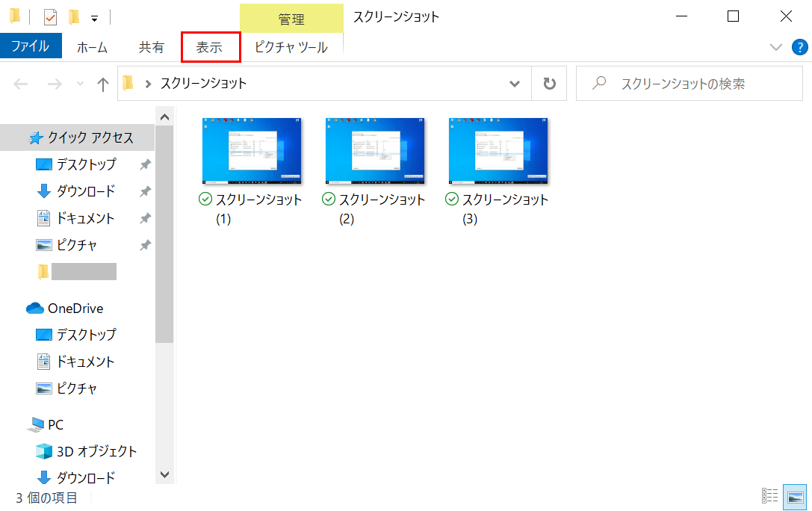Click the sync status icon of スクリーンショット (1)

205,199
